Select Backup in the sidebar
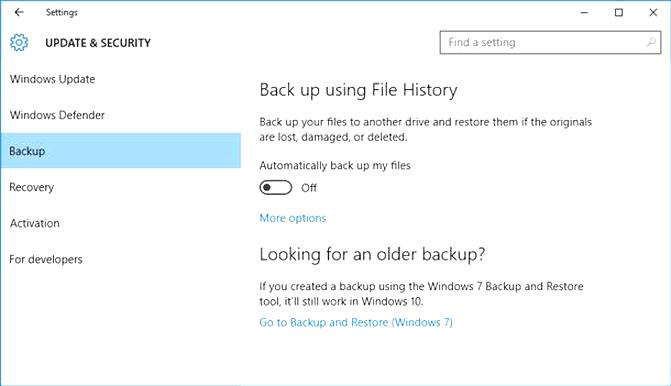The height and width of the screenshot is (386, 671). tap(120, 151)
